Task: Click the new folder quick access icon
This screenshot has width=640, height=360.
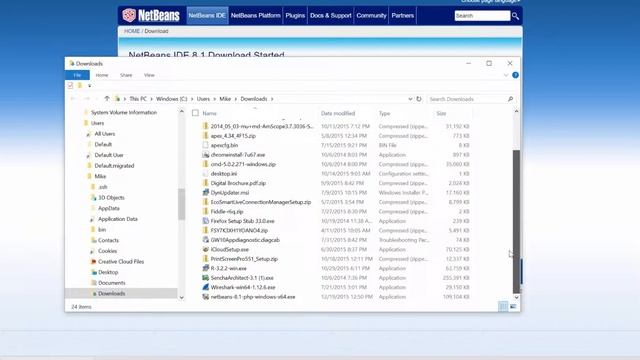Action: 80,85
